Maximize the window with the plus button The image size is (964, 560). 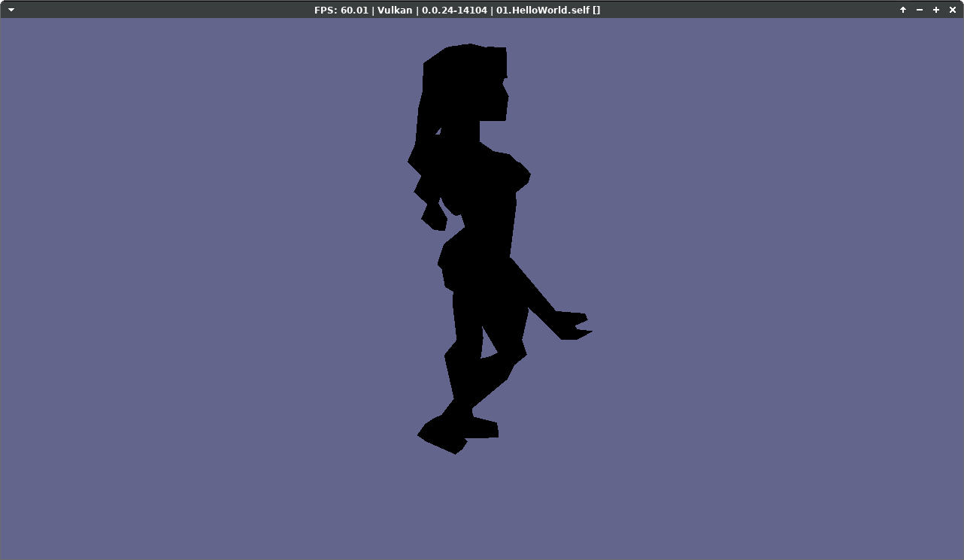coord(936,10)
